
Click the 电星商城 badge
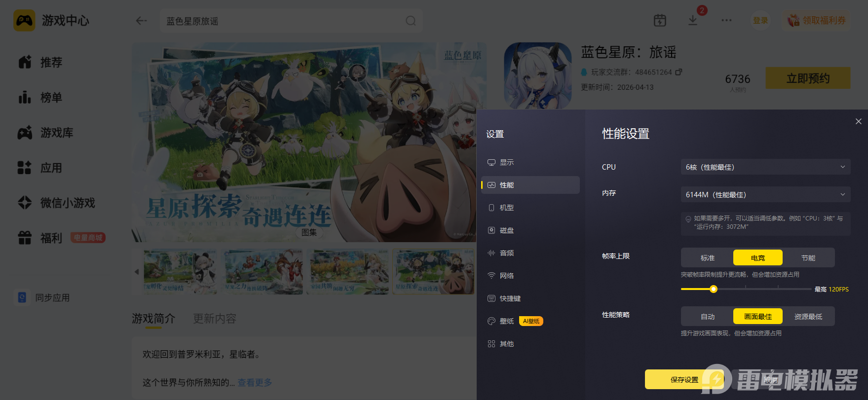click(x=88, y=238)
